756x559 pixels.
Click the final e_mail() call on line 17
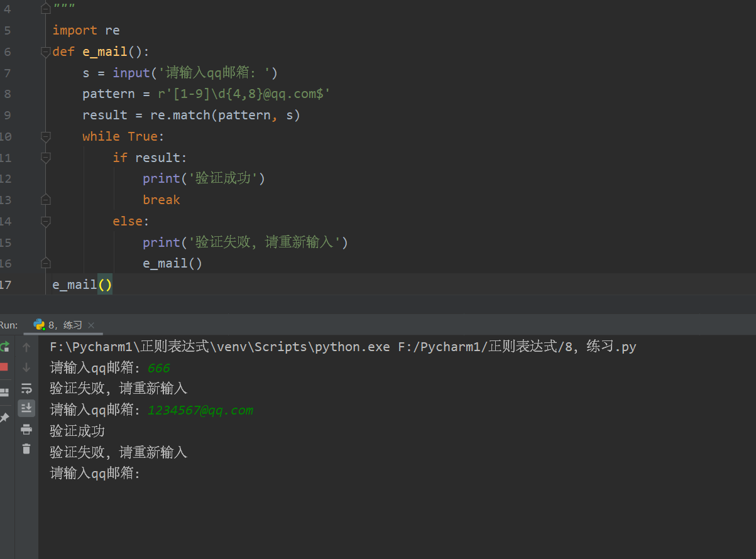[x=82, y=285]
